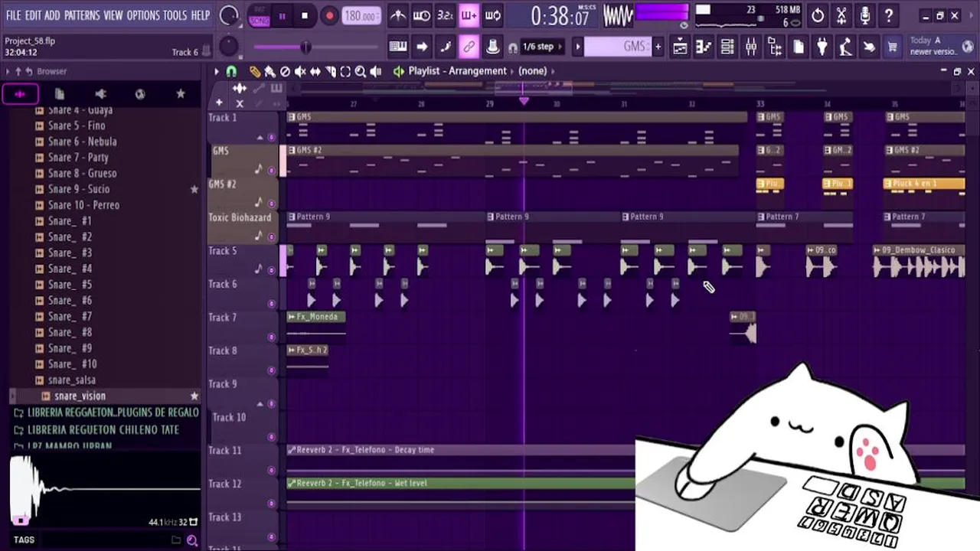This screenshot has width=980, height=551.
Task: Select the playlist paint brush tool
Action: point(269,71)
